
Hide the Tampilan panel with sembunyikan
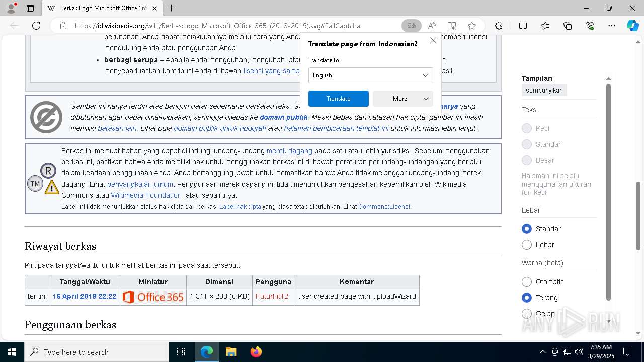pyautogui.click(x=544, y=90)
